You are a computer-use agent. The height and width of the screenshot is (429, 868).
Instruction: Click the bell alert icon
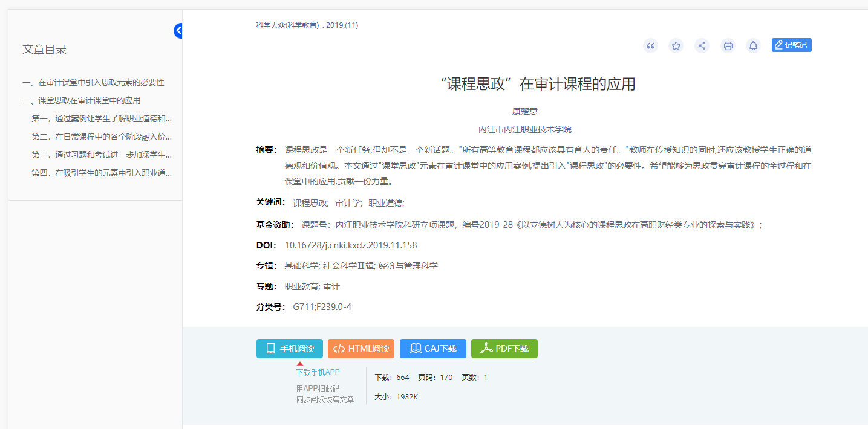pyautogui.click(x=753, y=45)
